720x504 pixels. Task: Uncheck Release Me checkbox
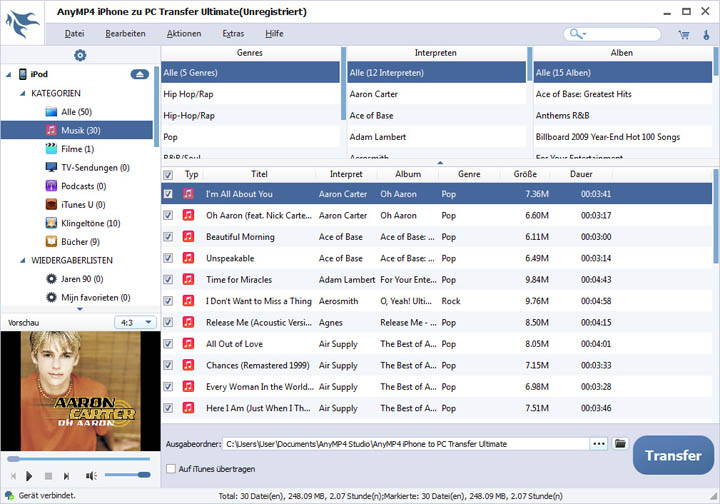(x=169, y=322)
